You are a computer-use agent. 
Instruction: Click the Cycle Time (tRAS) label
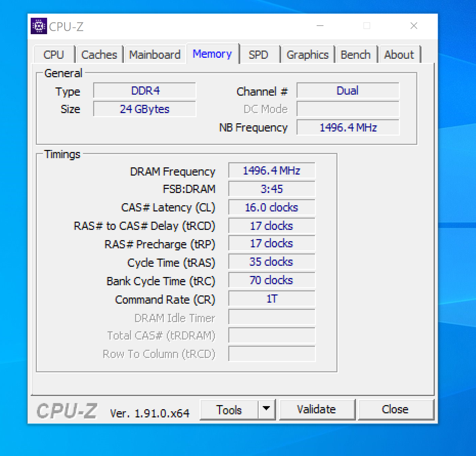pyautogui.click(x=171, y=263)
